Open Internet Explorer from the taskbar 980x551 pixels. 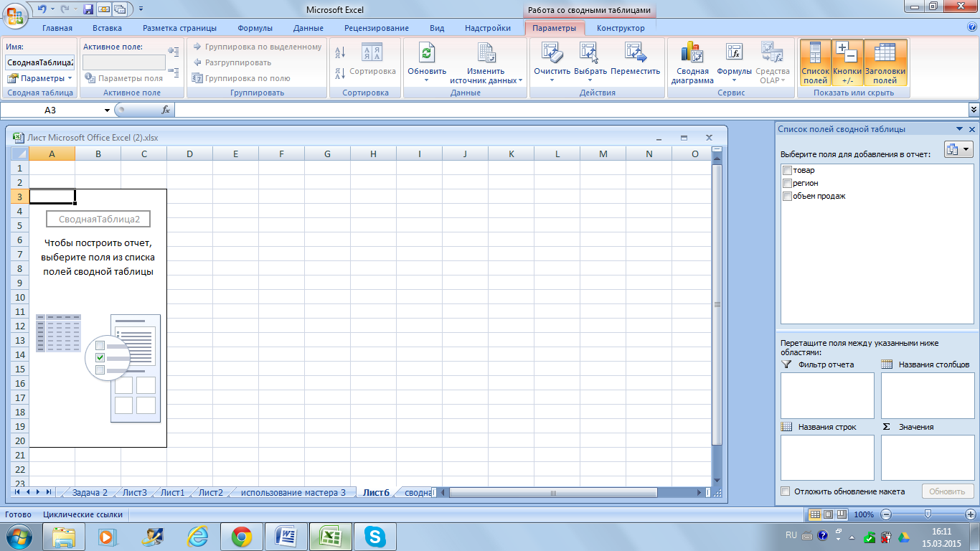[197, 537]
